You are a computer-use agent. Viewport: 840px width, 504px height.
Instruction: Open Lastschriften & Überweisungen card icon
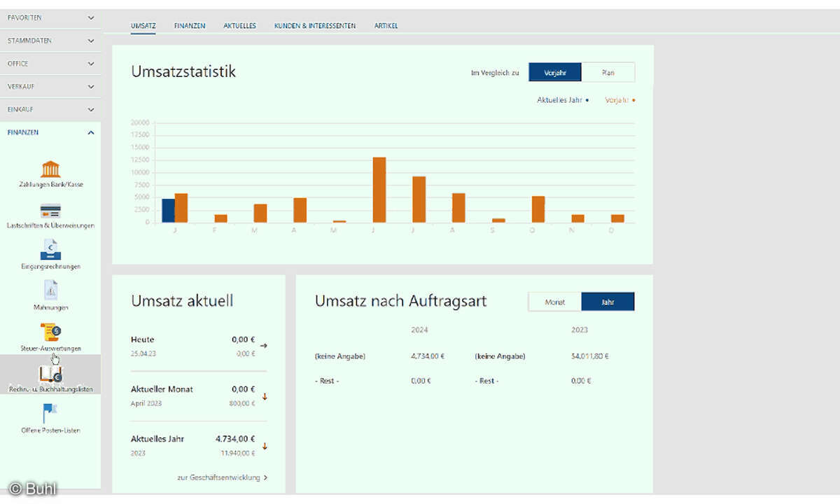pos(50,211)
